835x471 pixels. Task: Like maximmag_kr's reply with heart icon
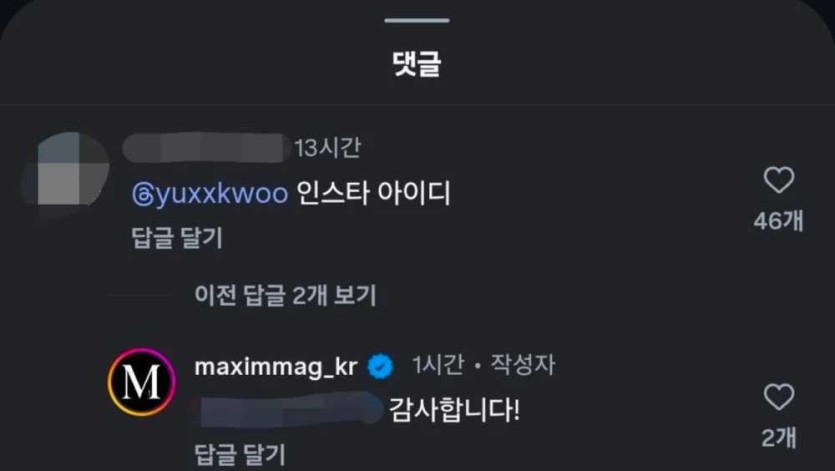tap(779, 397)
